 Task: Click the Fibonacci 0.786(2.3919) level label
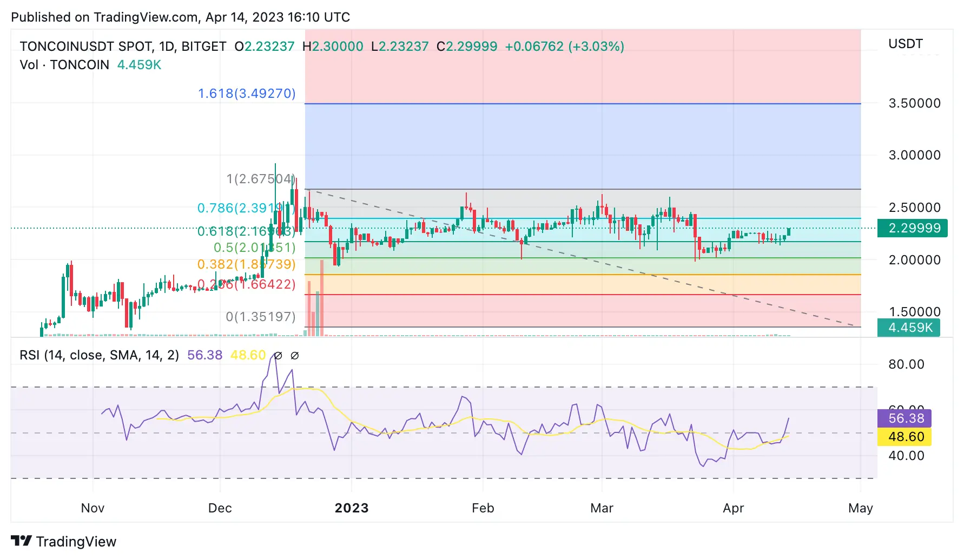click(x=246, y=208)
